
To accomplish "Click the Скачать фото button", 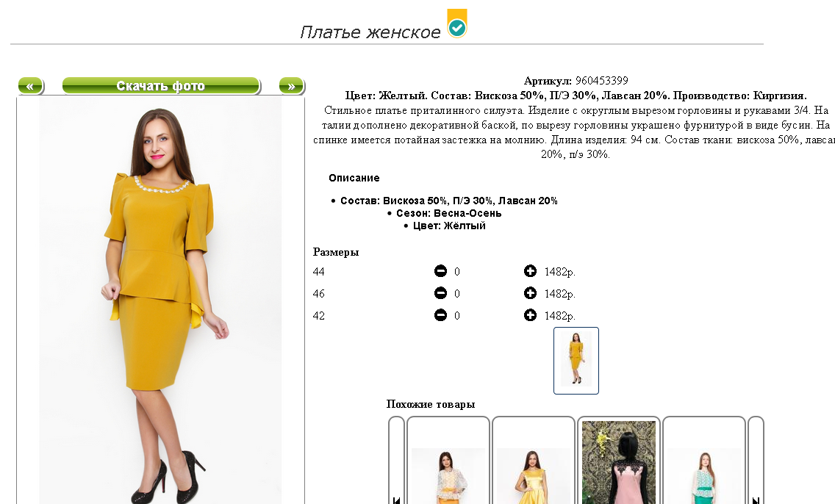I will click(161, 86).
